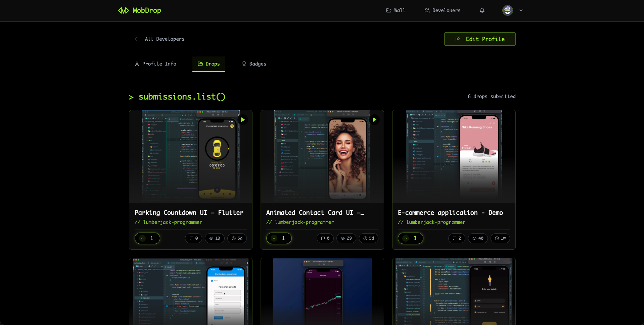
Task: Switch to the Profile Info tab
Action: coord(155,64)
